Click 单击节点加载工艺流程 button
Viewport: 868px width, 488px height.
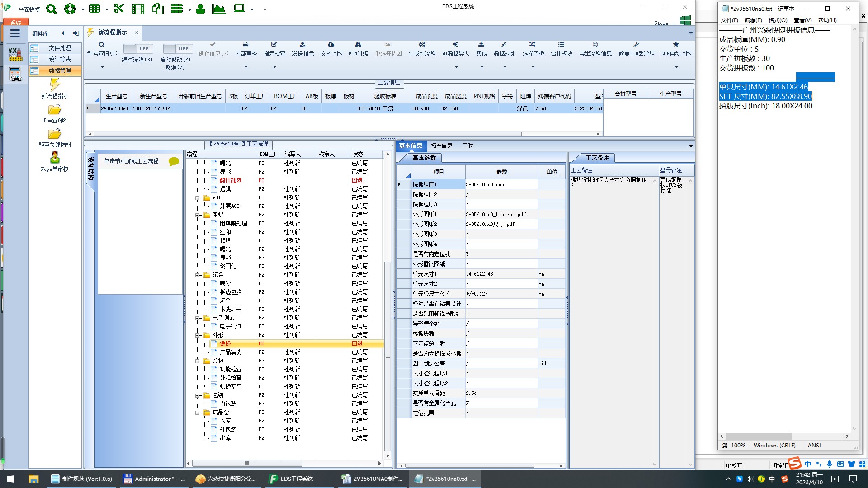[x=131, y=161]
